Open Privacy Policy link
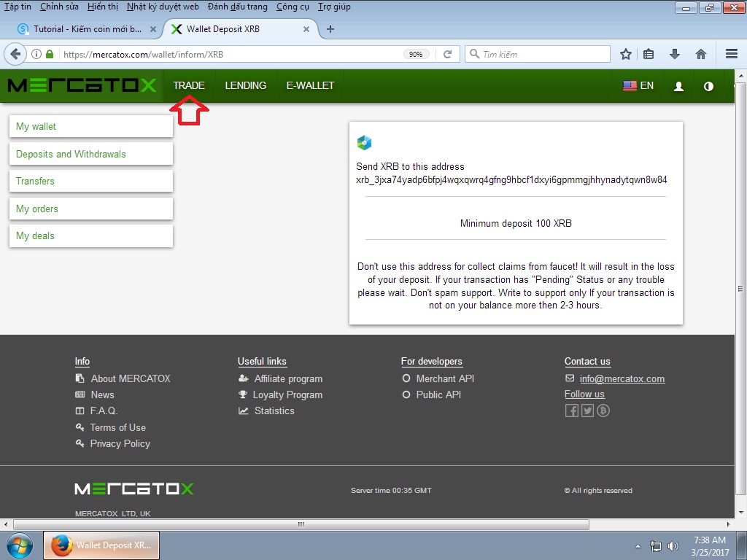The height and width of the screenshot is (560, 747). click(x=120, y=443)
